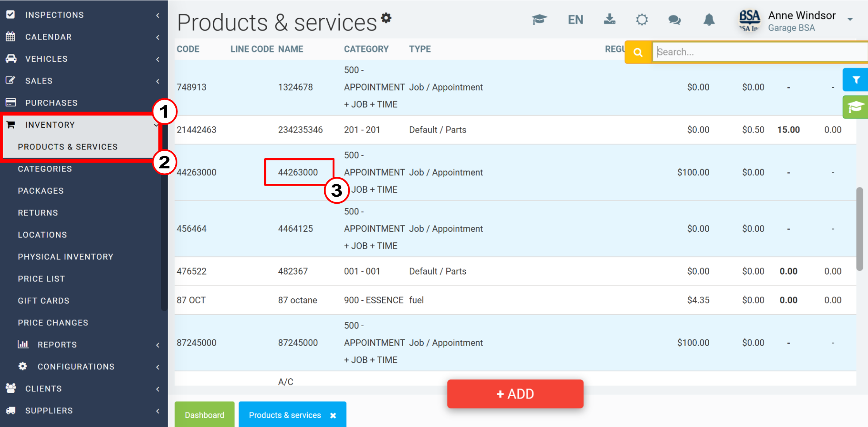868x427 pixels.
Task: Expand the Vehicles sidebar menu
Action: click(x=84, y=59)
